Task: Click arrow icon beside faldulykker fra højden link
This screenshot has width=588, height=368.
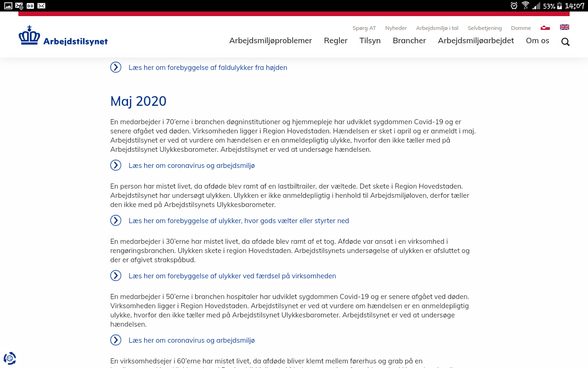Action: (x=116, y=67)
